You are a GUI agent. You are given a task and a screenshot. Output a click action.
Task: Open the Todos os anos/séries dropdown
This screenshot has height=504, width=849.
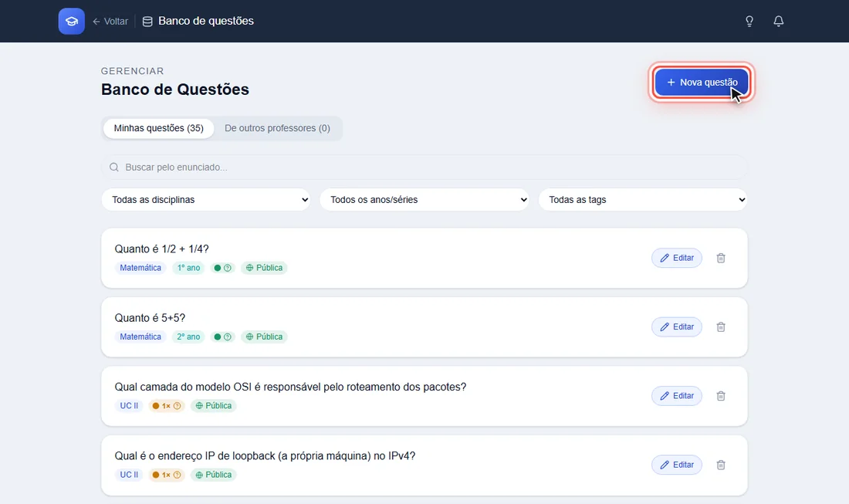[424, 200]
